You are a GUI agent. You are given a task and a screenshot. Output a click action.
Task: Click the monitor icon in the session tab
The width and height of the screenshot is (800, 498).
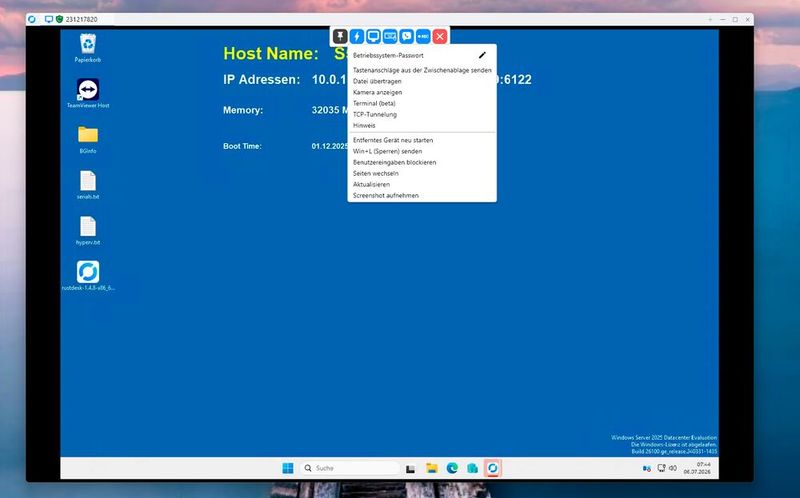(49, 19)
